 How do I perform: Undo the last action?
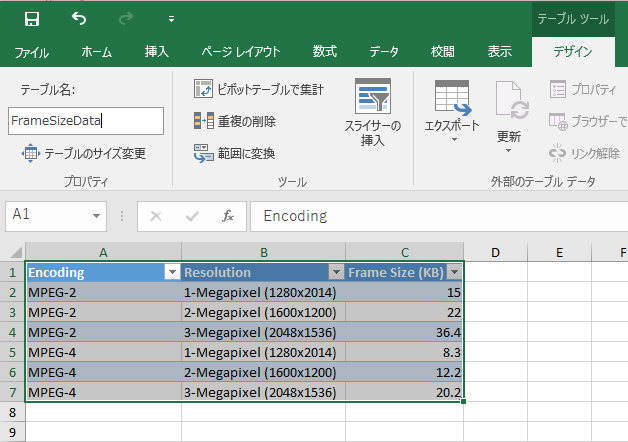(x=79, y=19)
